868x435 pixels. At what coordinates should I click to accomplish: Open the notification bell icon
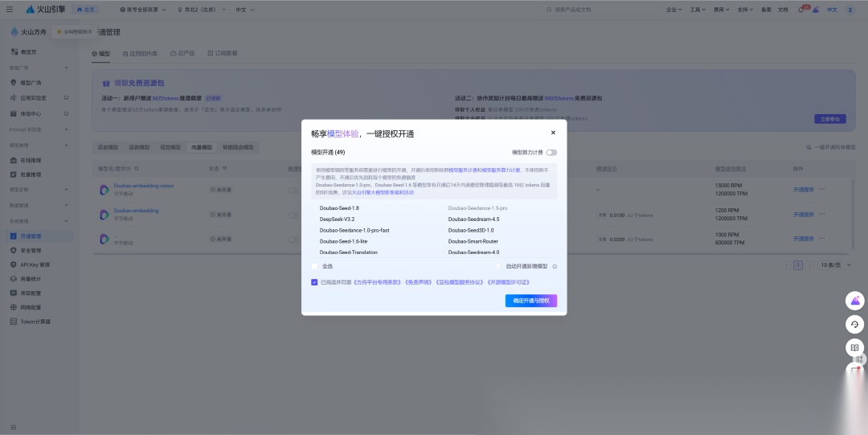click(801, 10)
